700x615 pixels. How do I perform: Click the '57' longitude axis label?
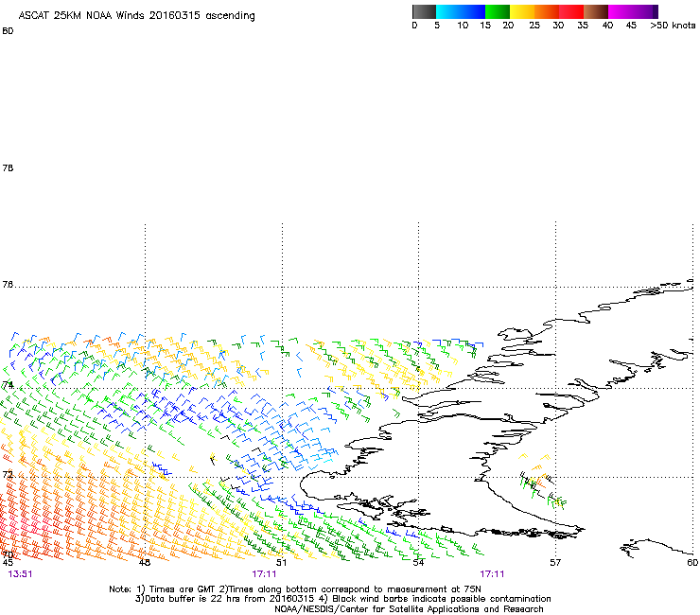tap(555, 562)
